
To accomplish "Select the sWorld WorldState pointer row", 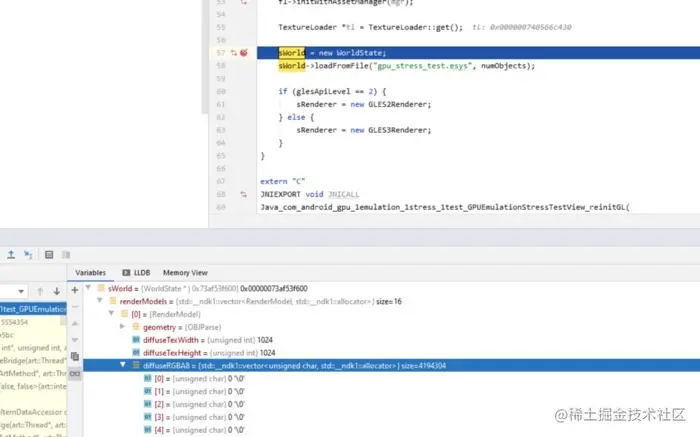I will 392,288.
